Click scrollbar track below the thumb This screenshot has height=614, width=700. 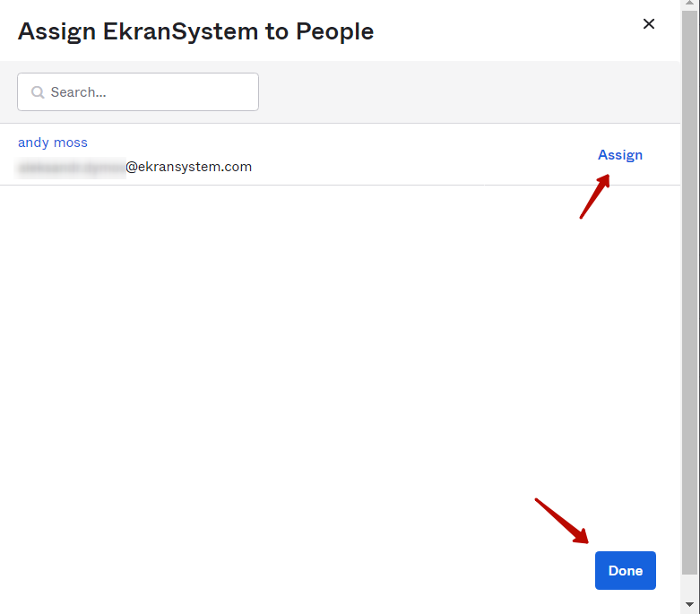point(689,586)
